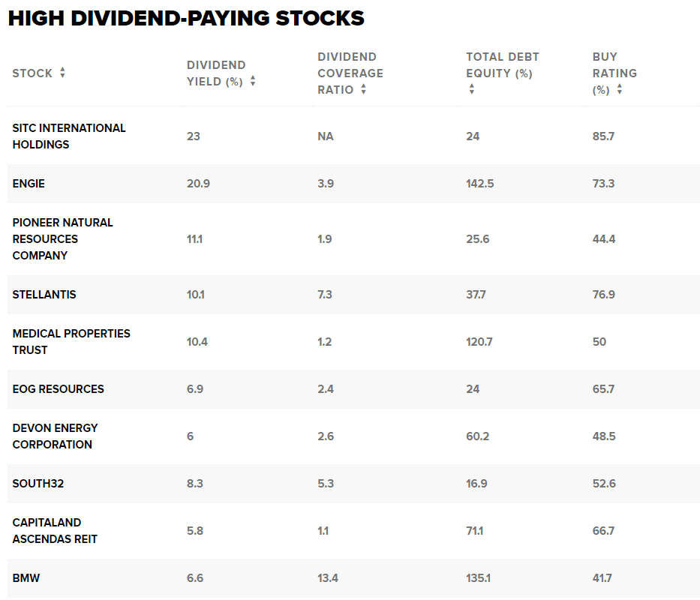
Task: Sort by Buy Rating (%) arrows
Action: tap(619, 89)
